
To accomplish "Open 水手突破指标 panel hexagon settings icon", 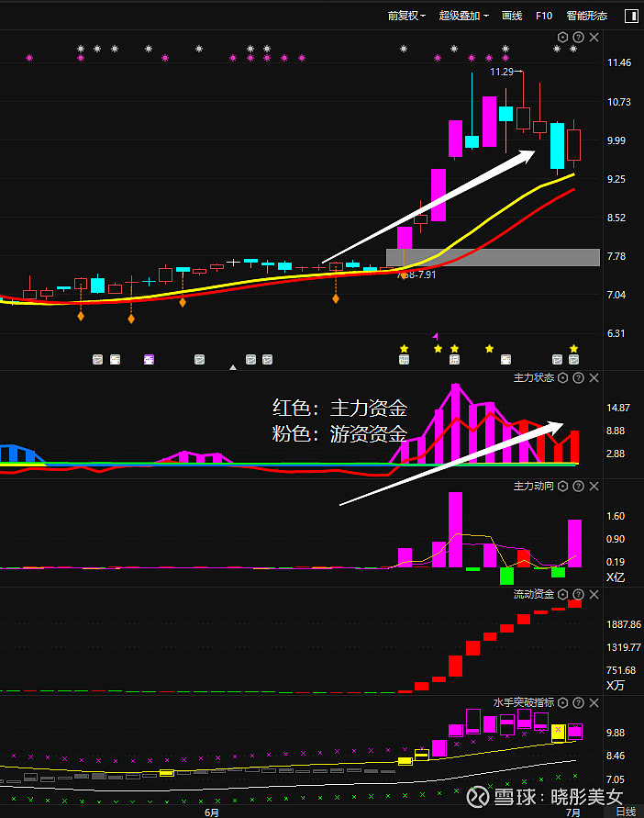I will 562,702.
